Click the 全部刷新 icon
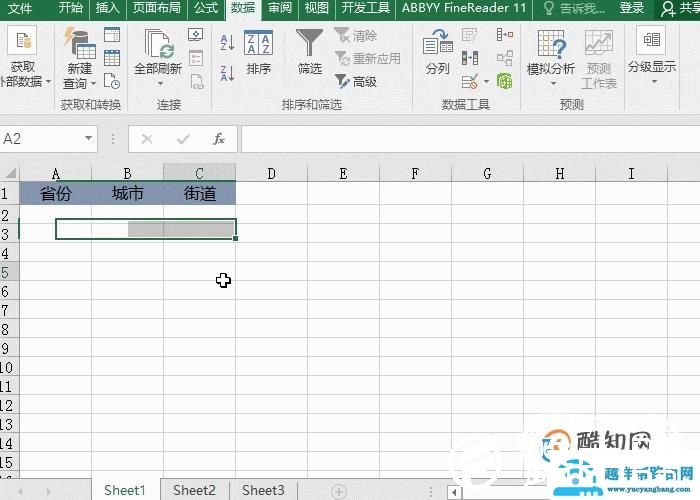 158,45
